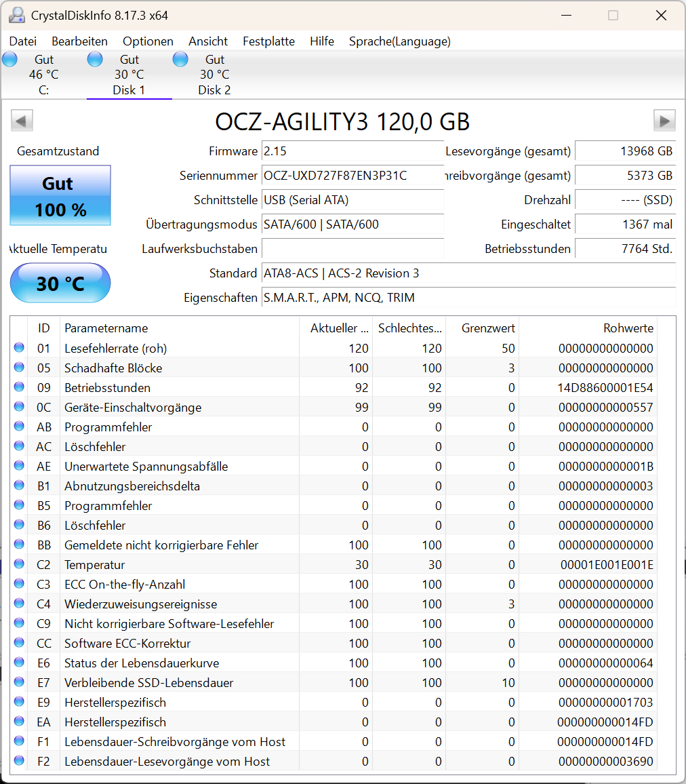This screenshot has height=784, width=686.
Task: Click status dot of B5 Programmfehler row
Action: click(x=19, y=505)
